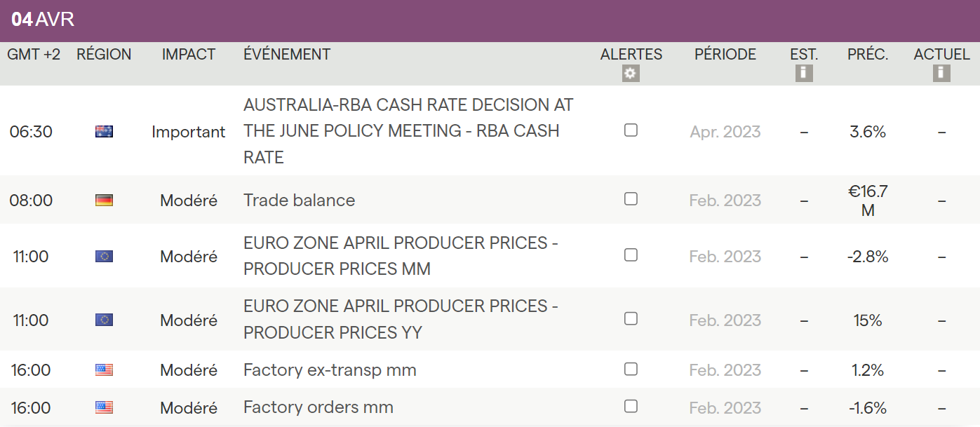Check alert box for Factory orders mm

(x=631, y=406)
